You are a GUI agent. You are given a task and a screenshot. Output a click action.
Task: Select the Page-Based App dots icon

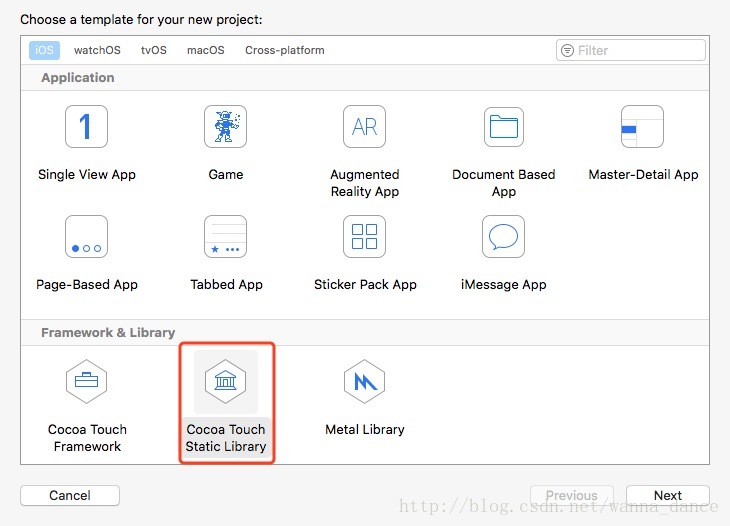click(87, 236)
